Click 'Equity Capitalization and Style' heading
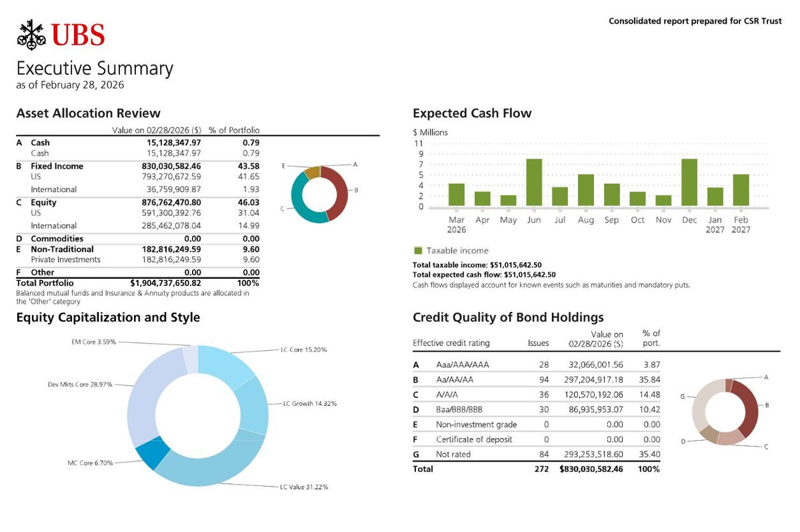Viewport: 800px width, 532px height. click(108, 317)
